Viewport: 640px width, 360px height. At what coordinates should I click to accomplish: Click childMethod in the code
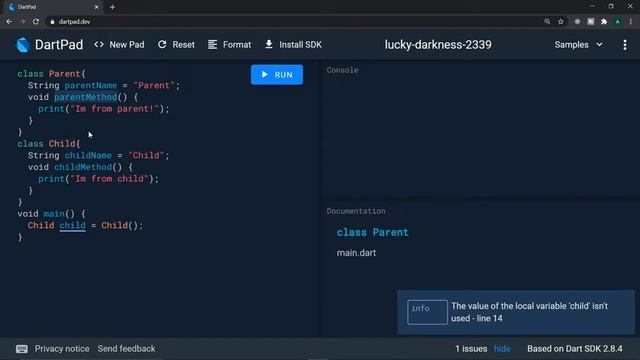(83, 167)
